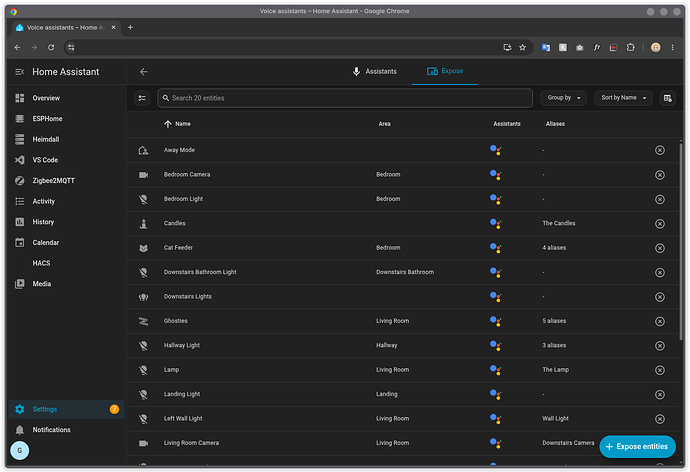Open the Living Room Camera row
Screen dimensions: 690x472
pos(402,443)
